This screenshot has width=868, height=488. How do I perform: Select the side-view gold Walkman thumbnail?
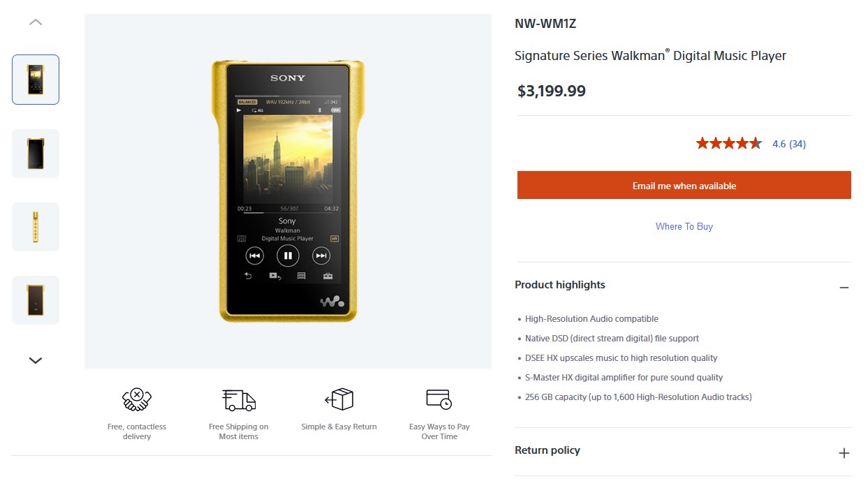(36, 227)
